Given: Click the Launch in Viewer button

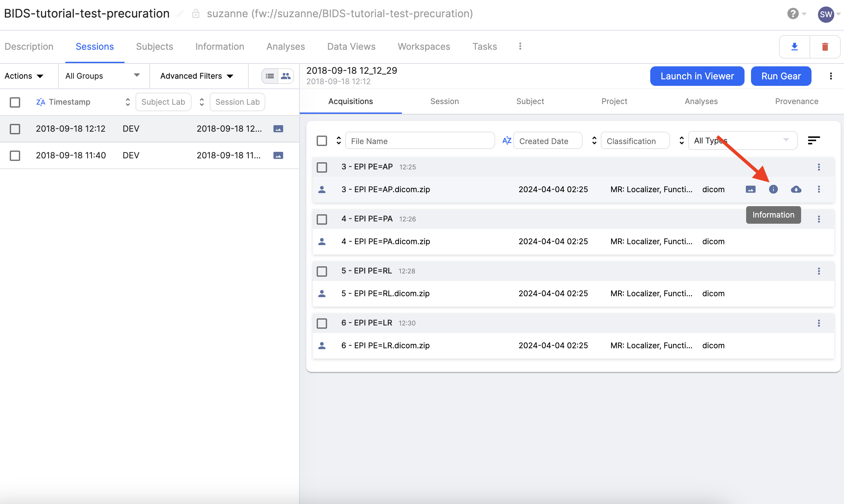Looking at the screenshot, I should (697, 76).
